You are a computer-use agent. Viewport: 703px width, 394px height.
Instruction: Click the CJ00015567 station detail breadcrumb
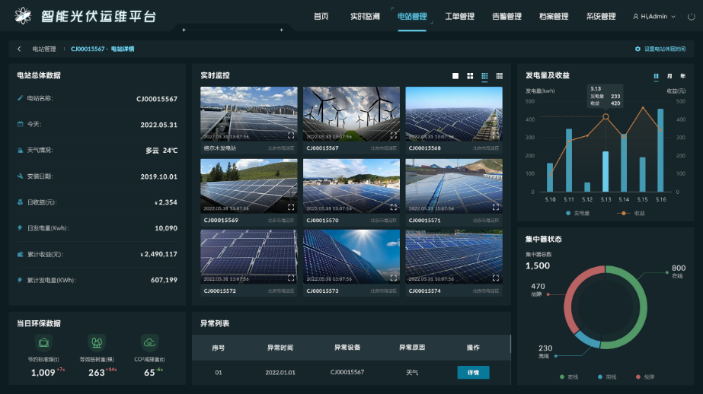[x=103, y=49]
